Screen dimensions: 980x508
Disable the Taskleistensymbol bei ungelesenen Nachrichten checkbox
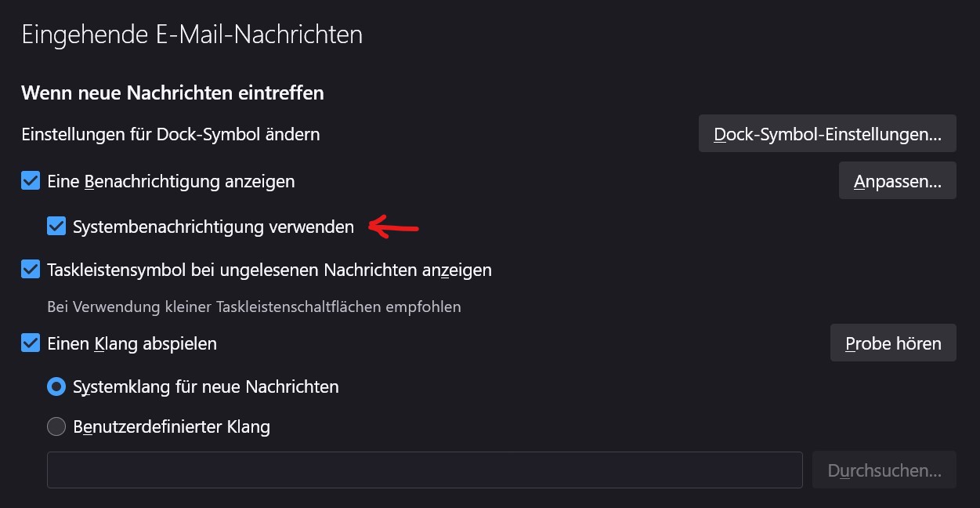[x=31, y=270]
